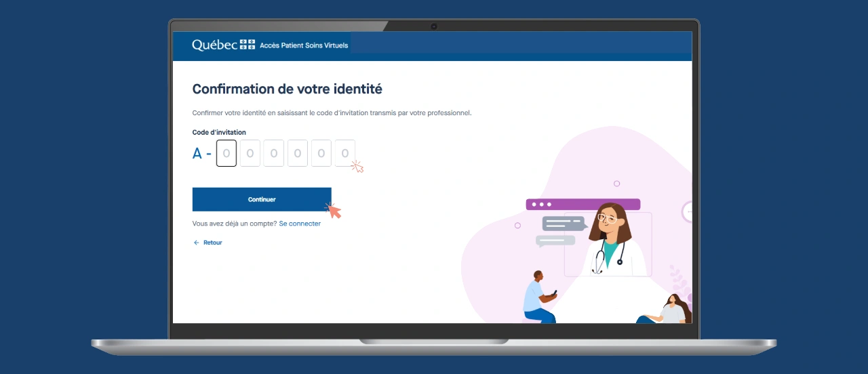Screen dimensions: 868x374
Task: Select the second invitation code digit box
Action: [250, 153]
